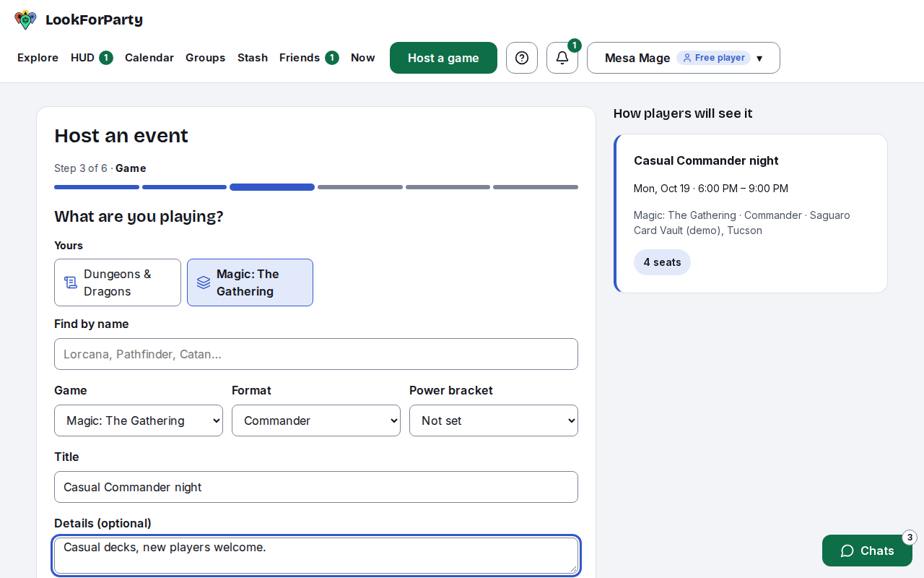Open the Stash page
This screenshot has width=924, height=578.
(x=253, y=58)
